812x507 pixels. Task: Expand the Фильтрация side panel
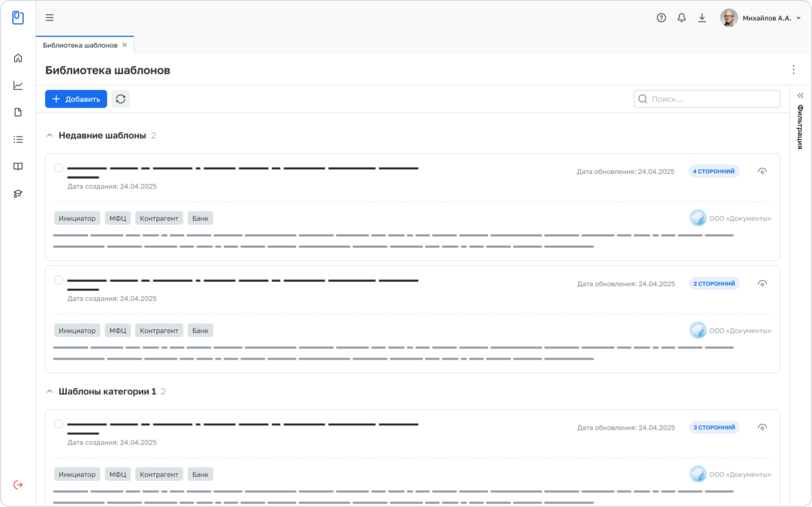click(x=800, y=96)
